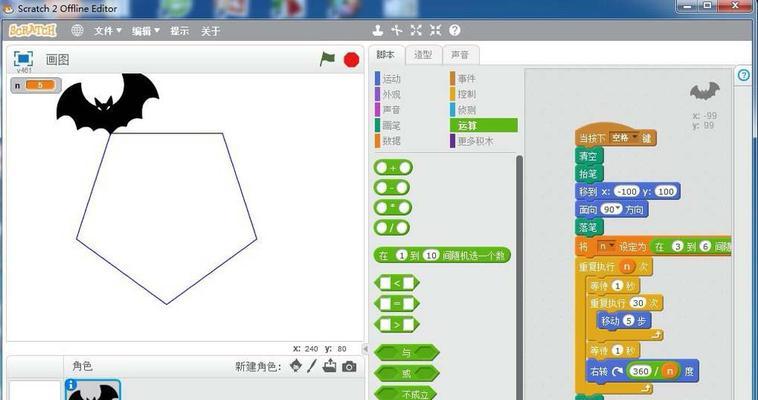The image size is (758, 400).
Task: Click the x field -100 in 移到 block
Action: [x=627, y=192]
